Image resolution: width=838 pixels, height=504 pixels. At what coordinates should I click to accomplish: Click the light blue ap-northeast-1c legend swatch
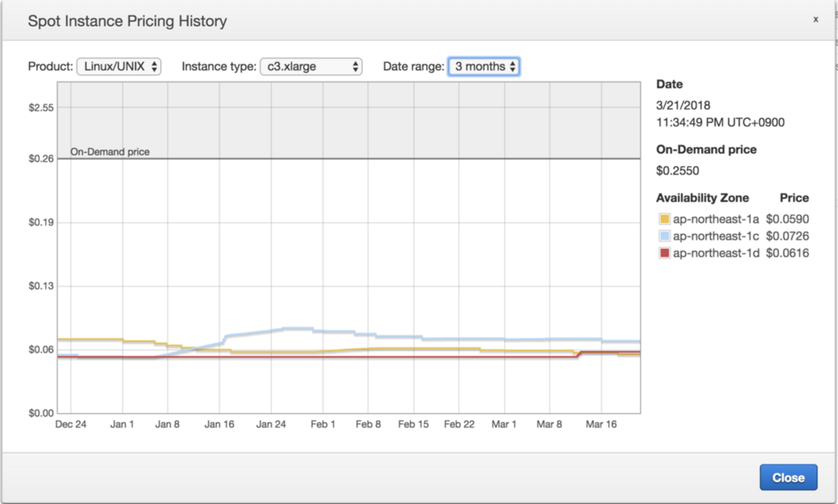665,236
